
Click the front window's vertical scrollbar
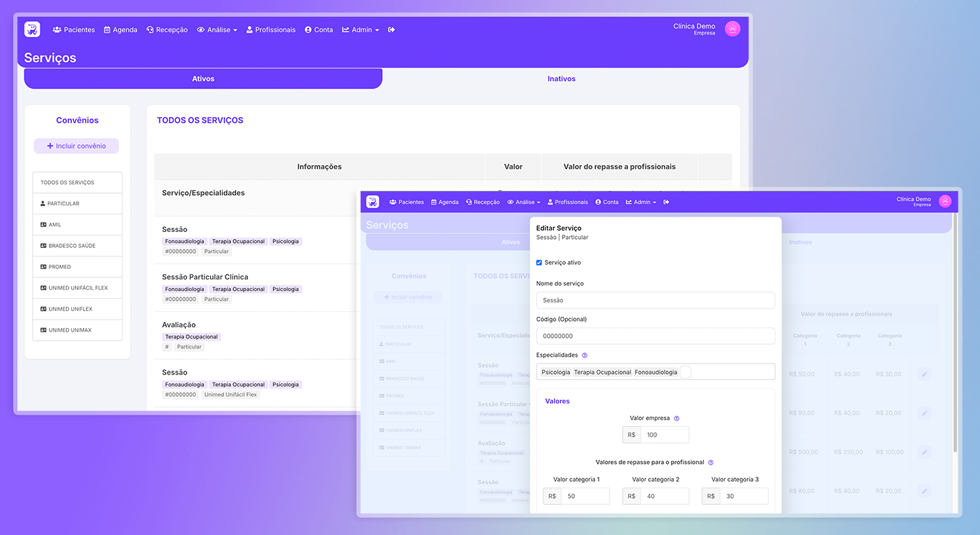pos(955,334)
